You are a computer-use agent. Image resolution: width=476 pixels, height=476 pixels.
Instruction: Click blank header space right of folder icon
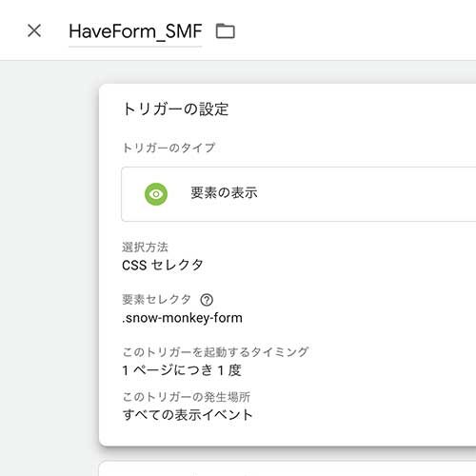coord(355,31)
